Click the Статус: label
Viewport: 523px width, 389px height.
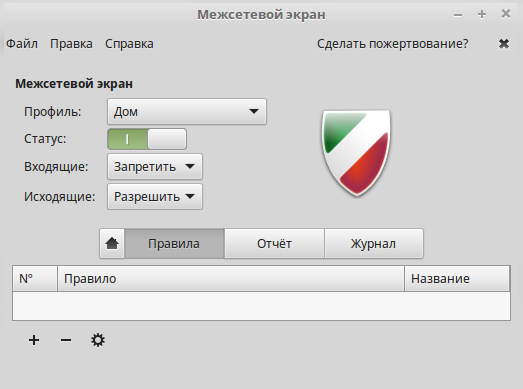tap(45, 138)
